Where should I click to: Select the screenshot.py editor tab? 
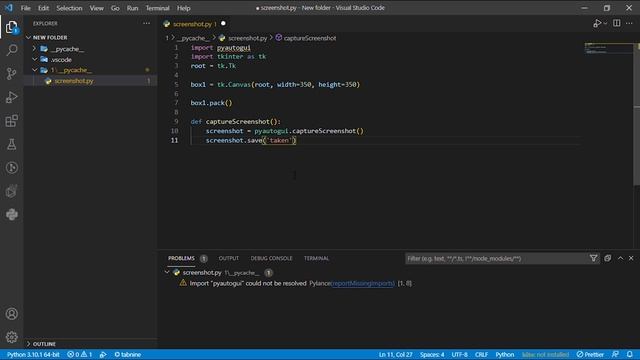click(195, 24)
